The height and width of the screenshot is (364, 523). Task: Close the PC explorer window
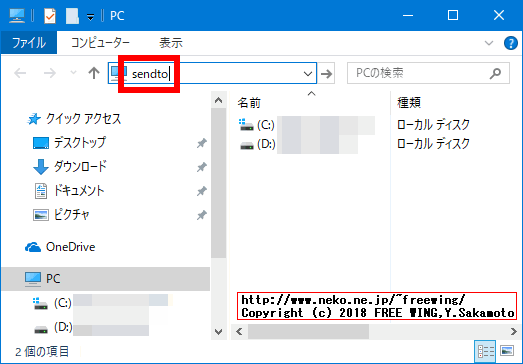[499, 15]
